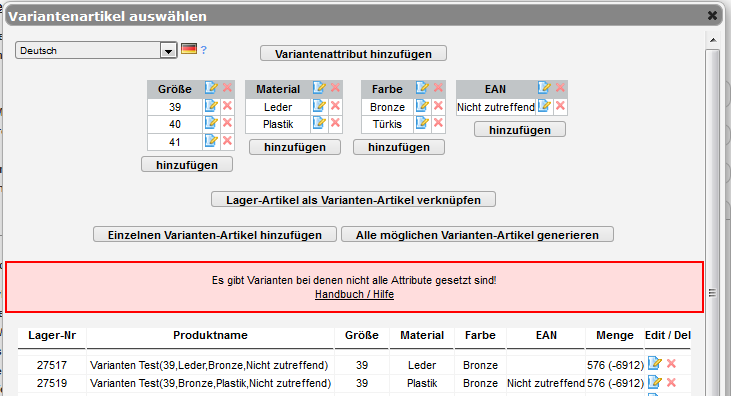Edit variant article 27517
731x396 pixels.
pos(655,363)
